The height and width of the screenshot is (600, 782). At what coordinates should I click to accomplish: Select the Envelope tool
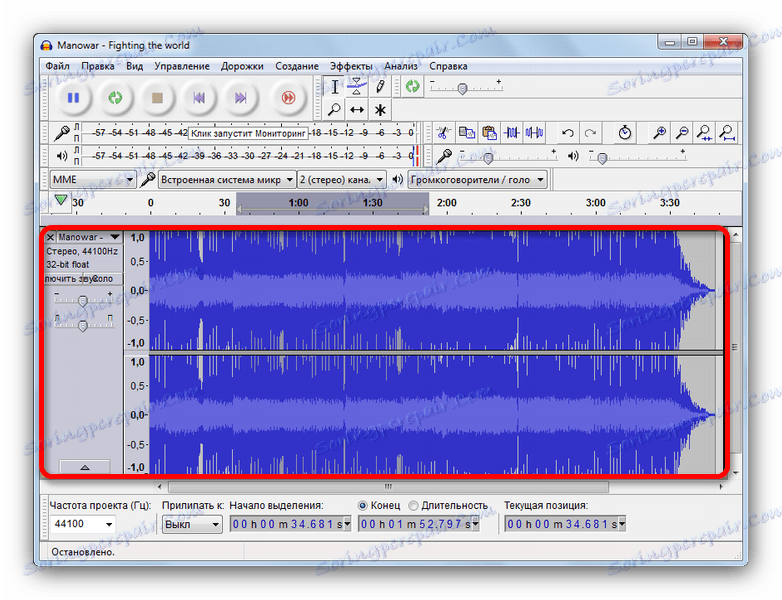coord(357,87)
